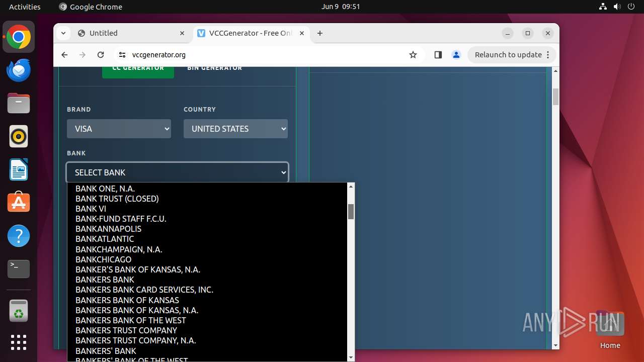The image size is (644, 362).
Task: Bookmark this page with the star
Action: coord(413,55)
